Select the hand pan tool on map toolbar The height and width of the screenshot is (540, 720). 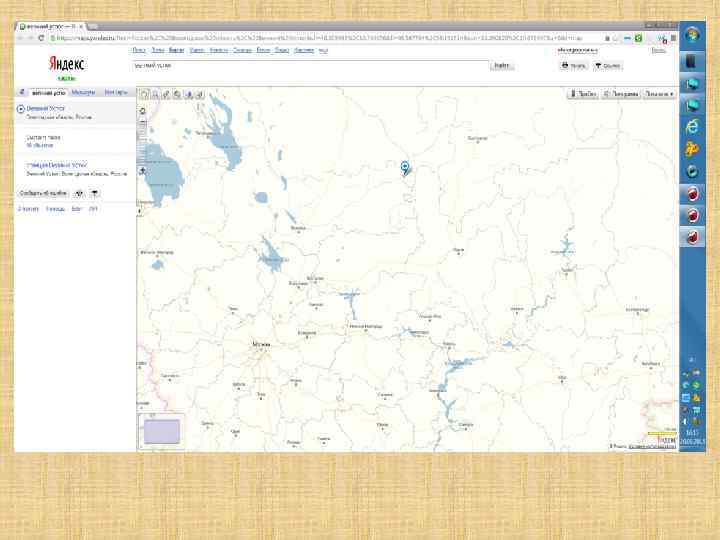(x=144, y=95)
